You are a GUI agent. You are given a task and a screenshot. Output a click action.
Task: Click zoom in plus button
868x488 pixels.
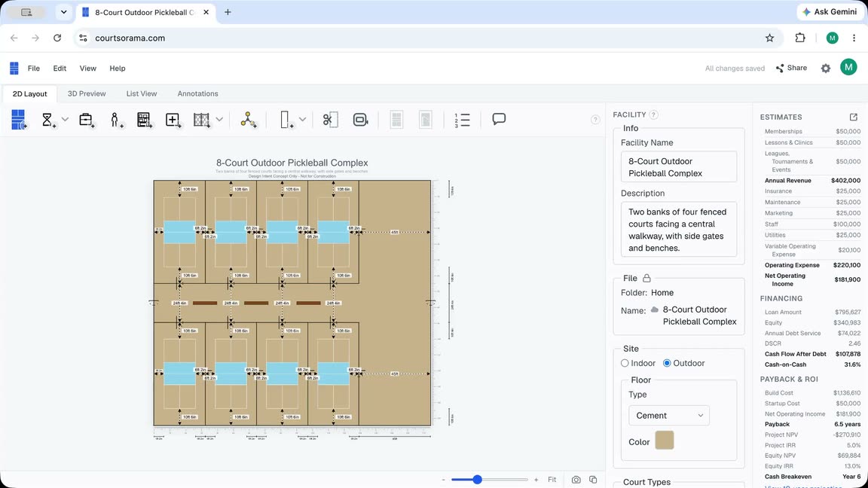pyautogui.click(x=536, y=480)
